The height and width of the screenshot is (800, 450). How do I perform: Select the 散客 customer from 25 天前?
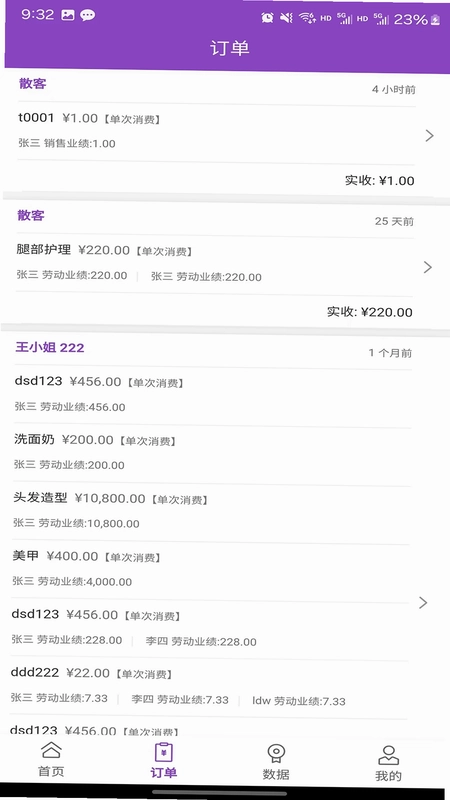coord(31,216)
